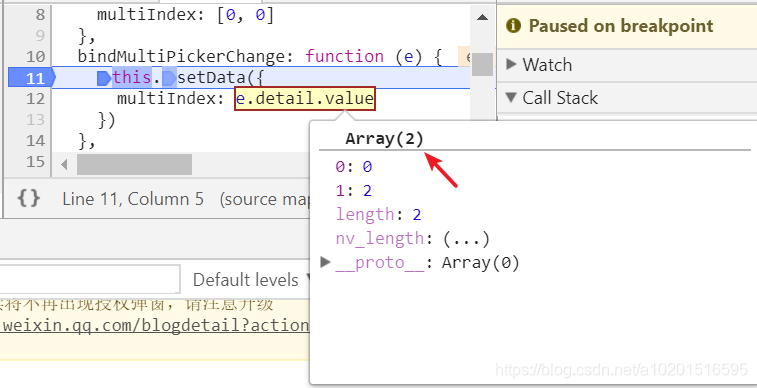Toggle the breakpoint marker on line 11
This screenshot has width=757, height=388.
click(32, 78)
